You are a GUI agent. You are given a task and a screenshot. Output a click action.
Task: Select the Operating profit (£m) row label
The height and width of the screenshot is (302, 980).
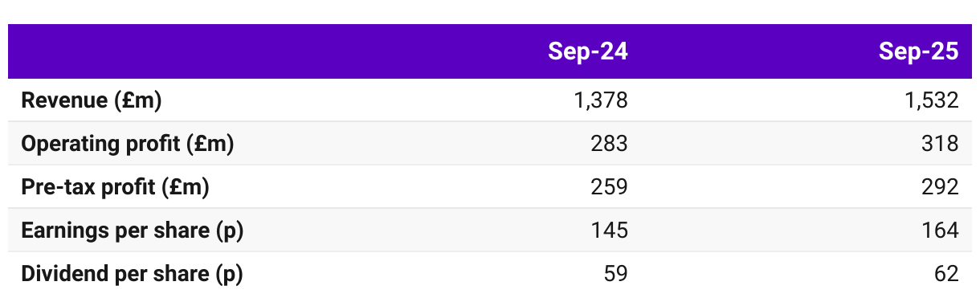128,144
